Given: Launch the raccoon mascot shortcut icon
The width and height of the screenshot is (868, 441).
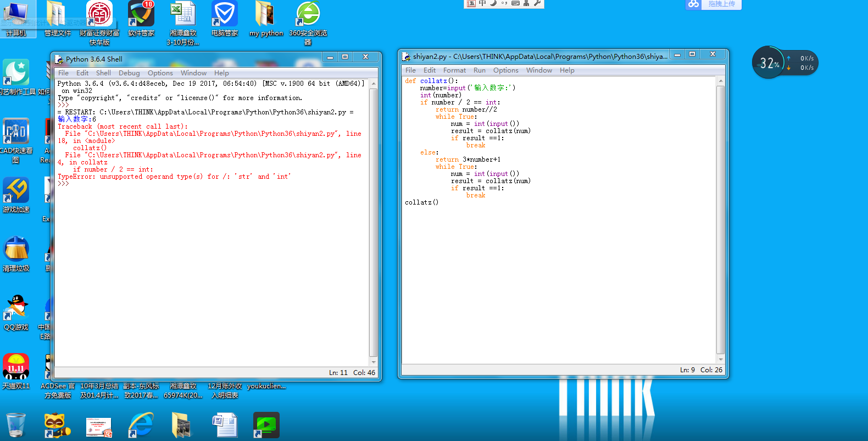Looking at the screenshot, I should point(57,425).
